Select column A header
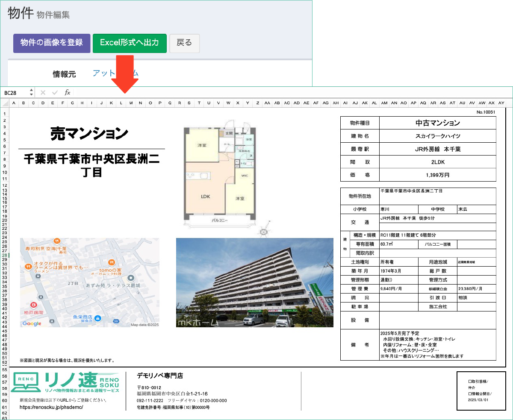513x420 pixels. (14, 103)
